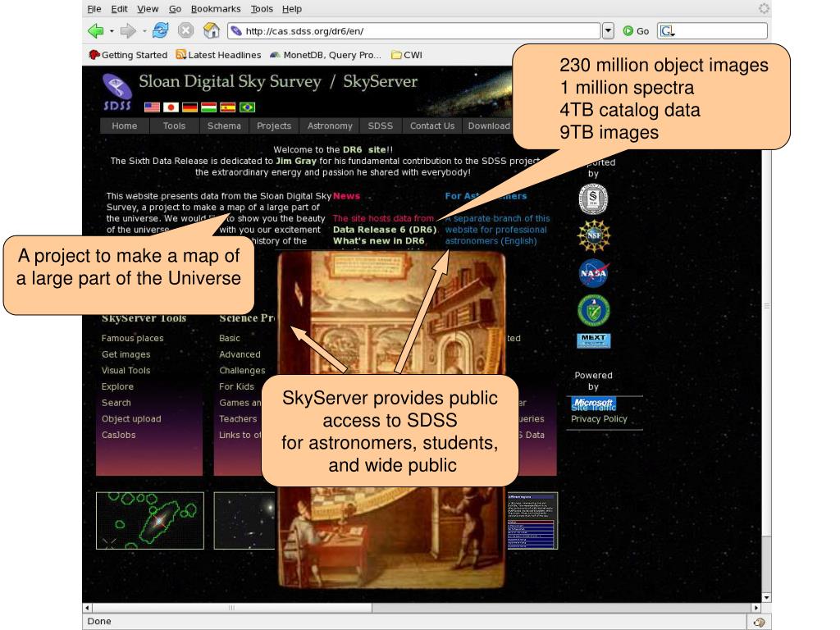Screen dimensions: 840x630
Task: Select the German flag language icon
Action: coord(189,107)
